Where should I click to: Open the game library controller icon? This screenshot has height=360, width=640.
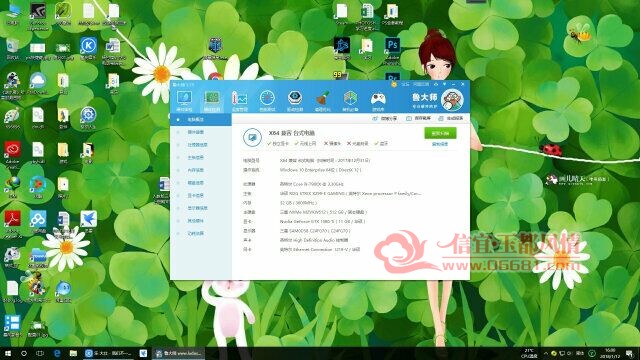(378, 100)
